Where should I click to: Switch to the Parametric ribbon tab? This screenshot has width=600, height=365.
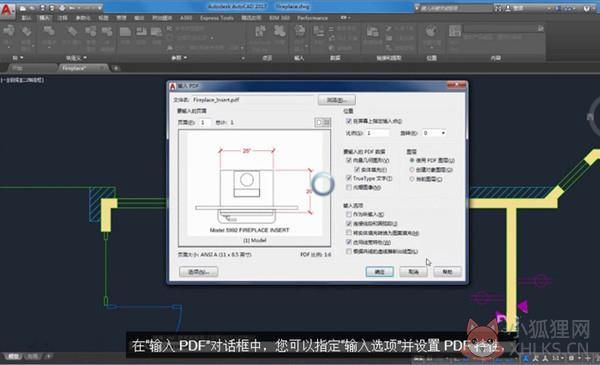click(83, 18)
